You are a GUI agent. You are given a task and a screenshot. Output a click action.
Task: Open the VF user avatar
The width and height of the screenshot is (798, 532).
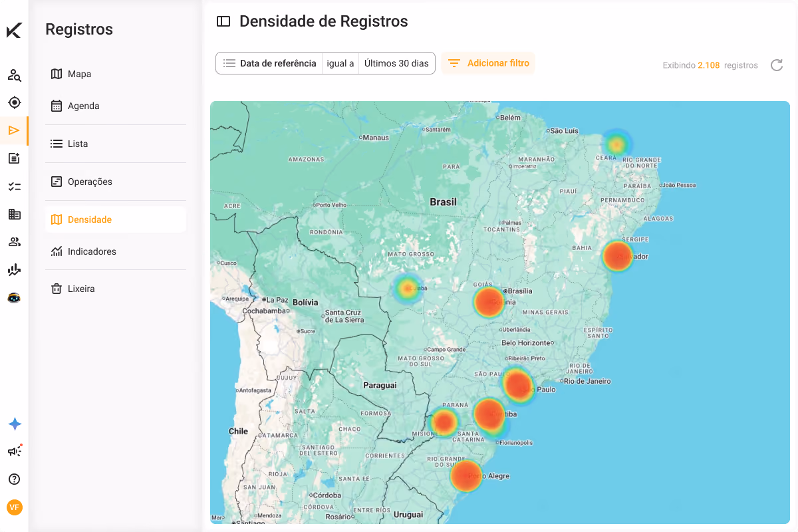click(x=15, y=507)
